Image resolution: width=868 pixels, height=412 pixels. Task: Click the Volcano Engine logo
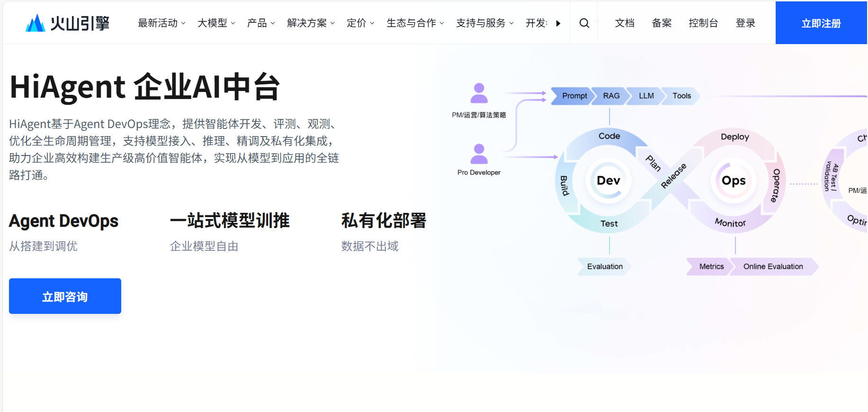click(67, 23)
